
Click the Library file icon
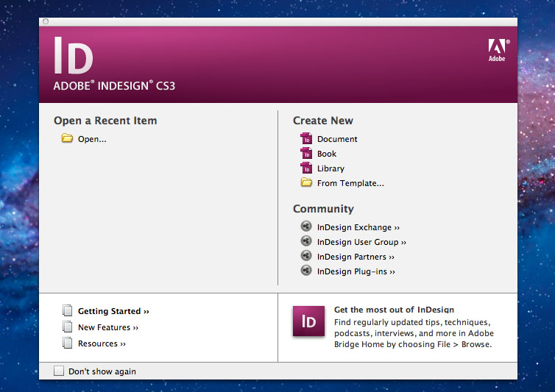(x=306, y=168)
